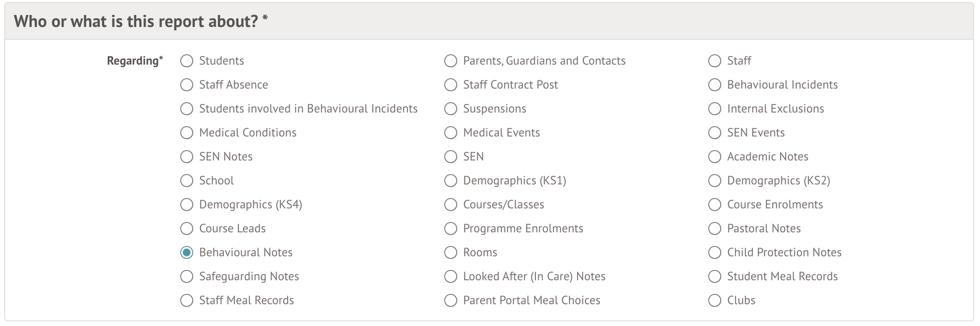Choose the Rooms radio button
Viewport: 980px width, 326px height.
tap(451, 252)
